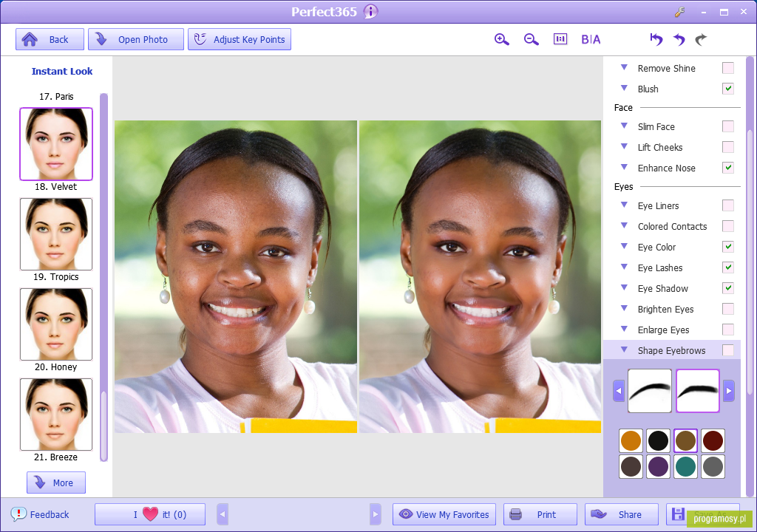
Task: Expand the Colored Contacts options arrow
Action: pyautogui.click(x=624, y=226)
